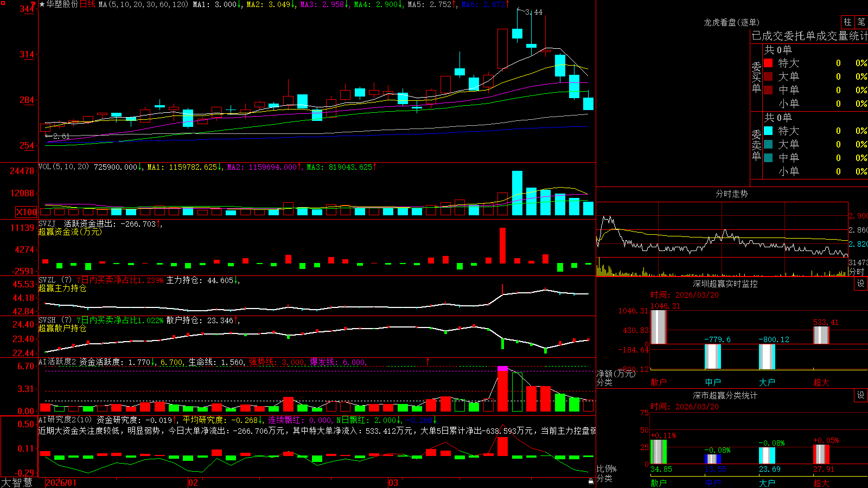Click the AI研究度2(10) indicator name
This screenshot has height=488, width=868.
pos(66,420)
